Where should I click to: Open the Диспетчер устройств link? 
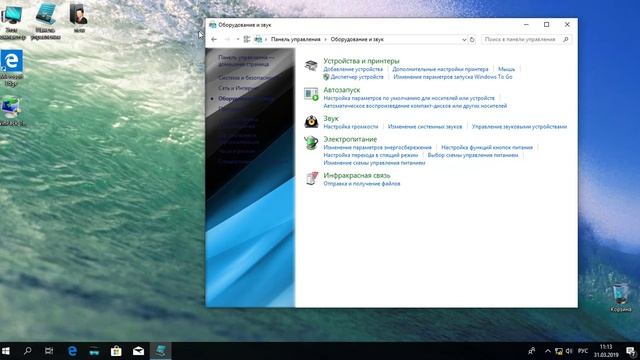[357, 77]
